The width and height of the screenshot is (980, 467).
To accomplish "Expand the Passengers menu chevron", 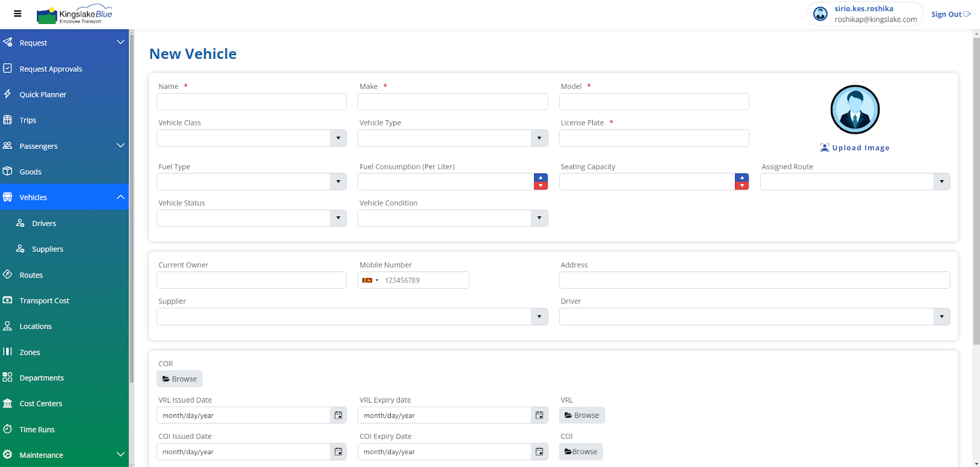I will tap(121, 145).
